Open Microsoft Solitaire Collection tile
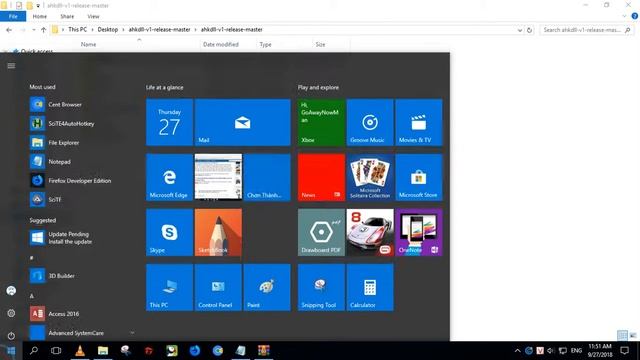 pyautogui.click(x=370, y=177)
